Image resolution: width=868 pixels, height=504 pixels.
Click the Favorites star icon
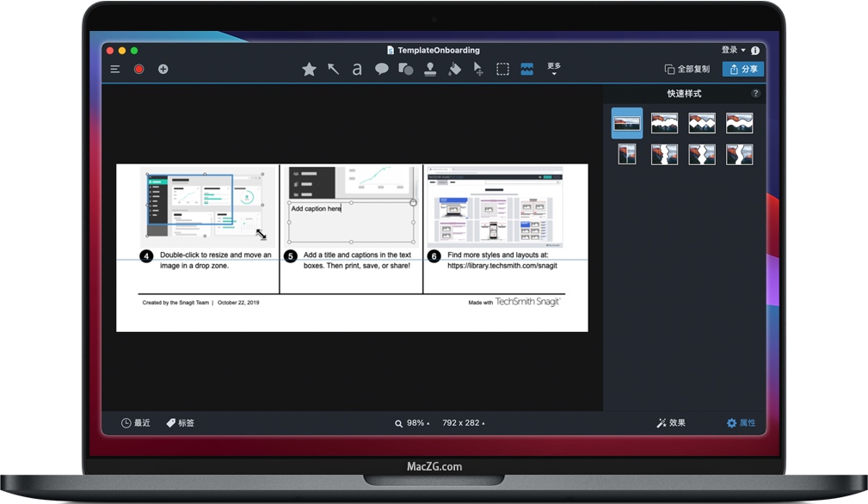click(x=310, y=69)
